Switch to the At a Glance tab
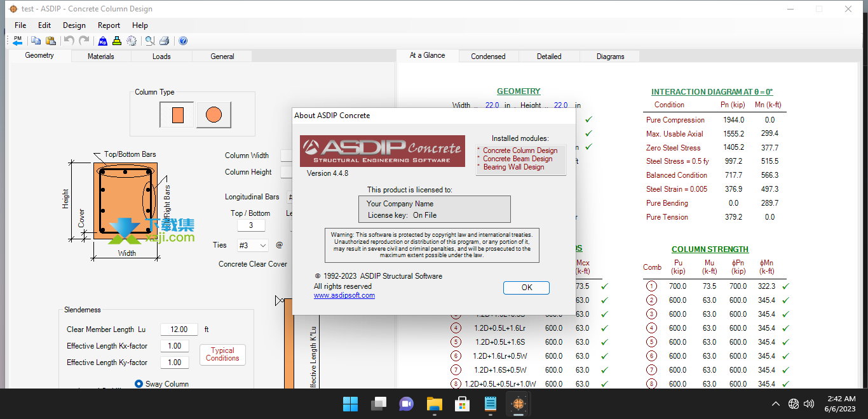868x419 pixels. pos(427,55)
